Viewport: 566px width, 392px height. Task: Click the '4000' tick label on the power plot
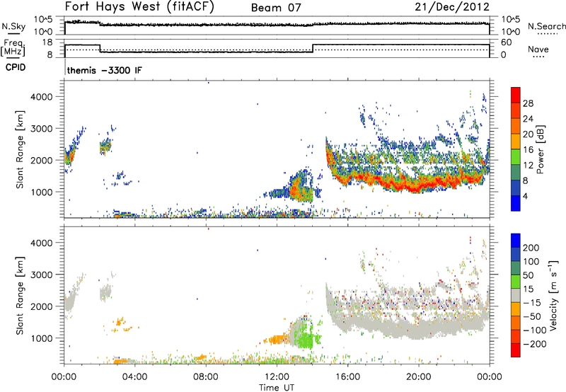point(42,97)
